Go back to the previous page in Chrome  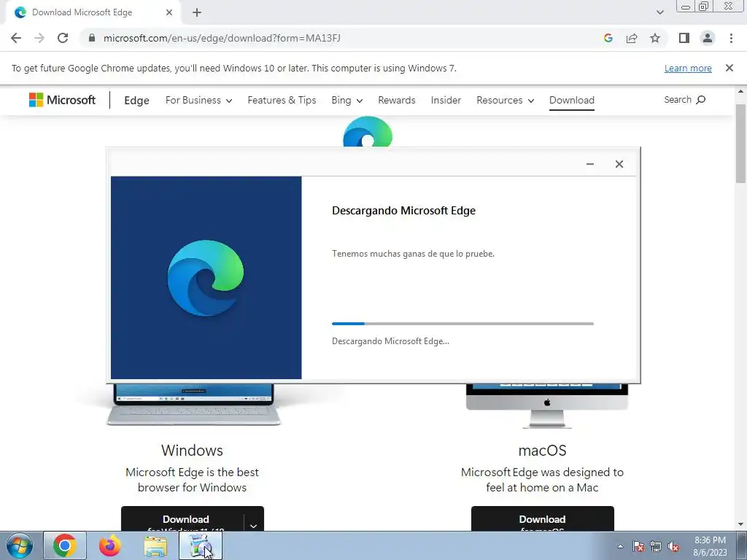[x=16, y=38]
